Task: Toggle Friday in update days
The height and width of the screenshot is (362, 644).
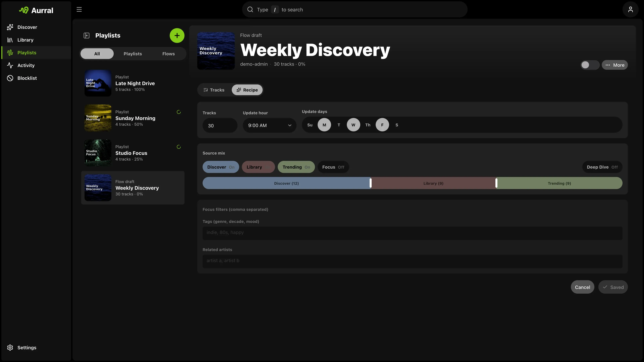Action: pos(382,125)
